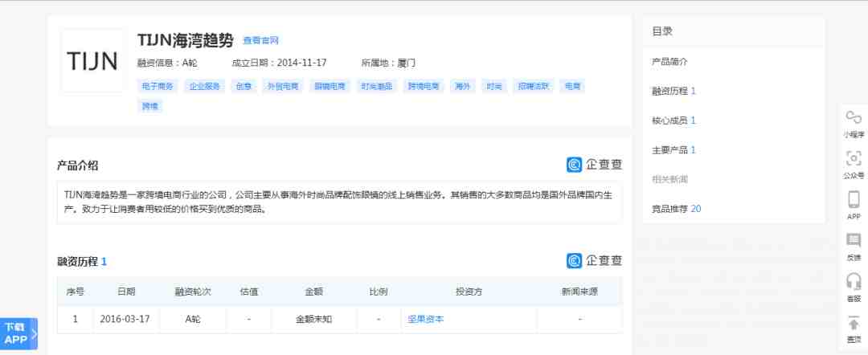Click the TIJN company logo thumbnail
868x355 pixels.
[x=93, y=61]
